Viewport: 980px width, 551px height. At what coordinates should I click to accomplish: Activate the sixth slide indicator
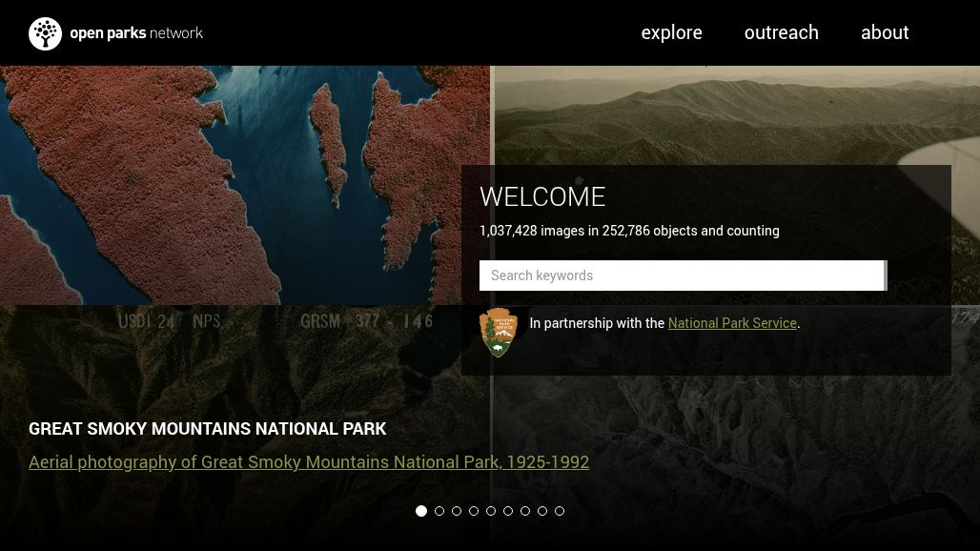point(508,511)
